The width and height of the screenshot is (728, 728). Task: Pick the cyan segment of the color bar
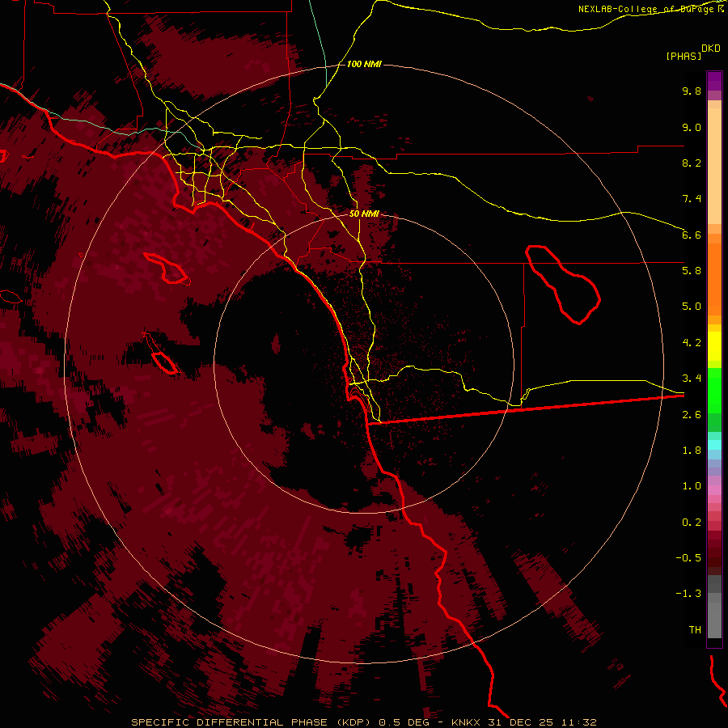tap(714, 445)
